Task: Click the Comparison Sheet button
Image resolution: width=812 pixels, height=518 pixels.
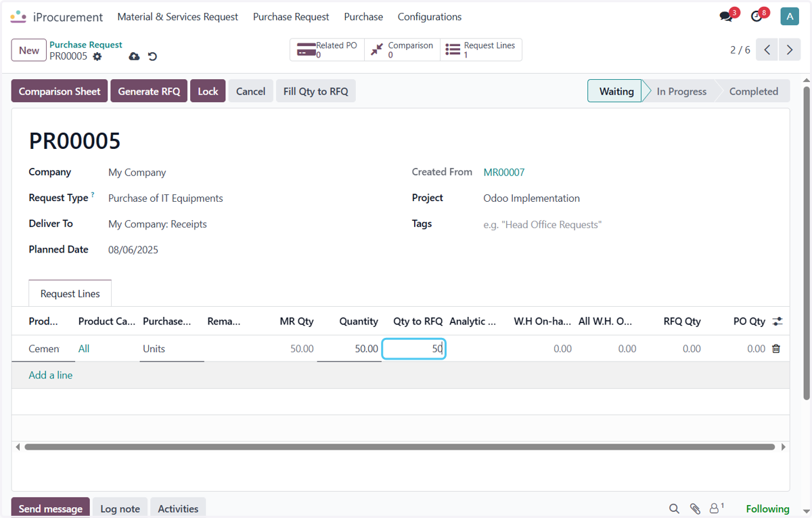Action: (60, 91)
